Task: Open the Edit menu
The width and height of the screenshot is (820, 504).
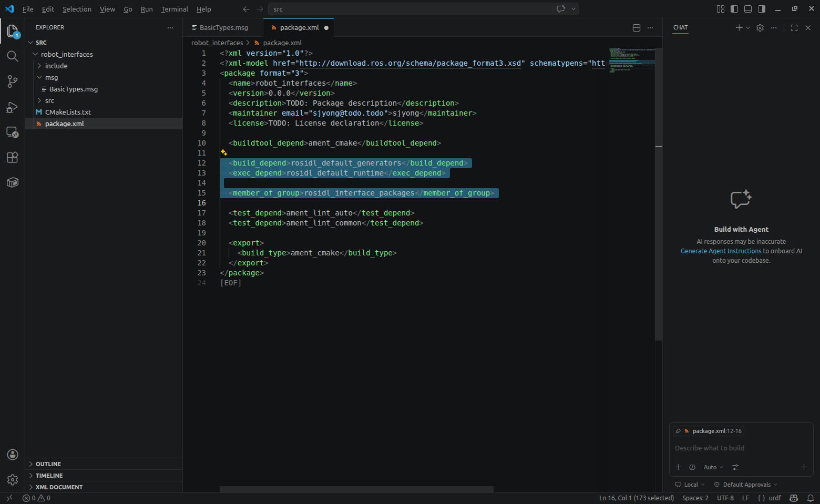Action: [x=48, y=9]
